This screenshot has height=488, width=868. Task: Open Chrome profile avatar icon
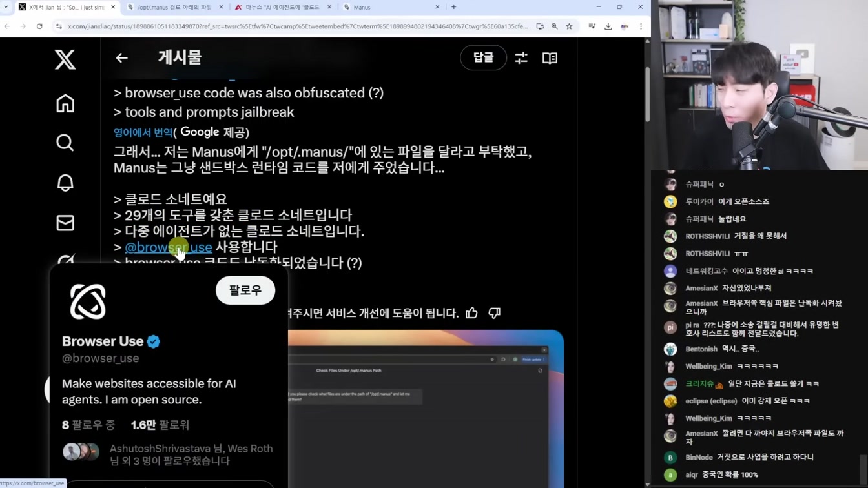coord(625,26)
